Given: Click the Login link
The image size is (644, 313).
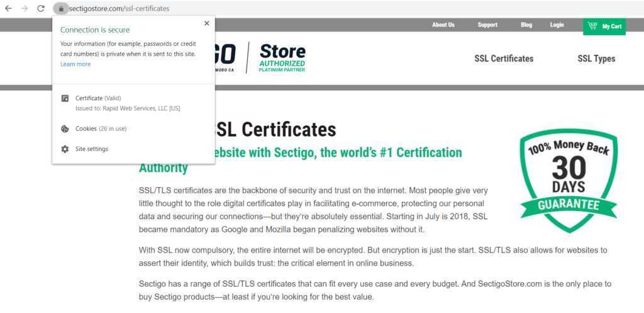Looking at the screenshot, I should click(x=557, y=25).
